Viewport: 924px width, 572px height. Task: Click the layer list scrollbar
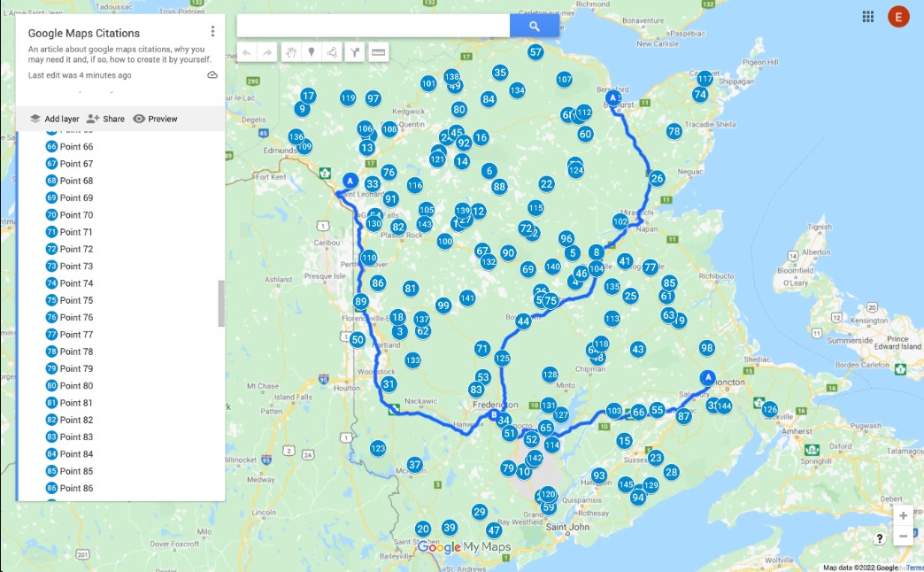point(221,303)
